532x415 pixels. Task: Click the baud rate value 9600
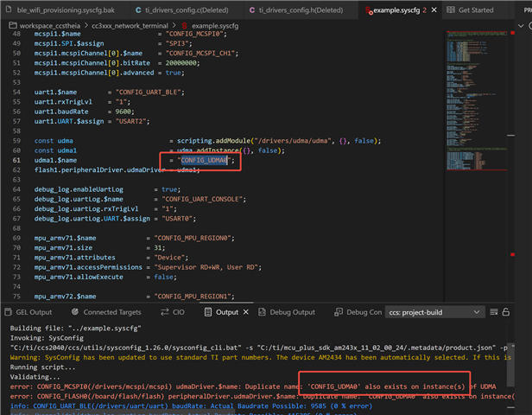(x=123, y=112)
